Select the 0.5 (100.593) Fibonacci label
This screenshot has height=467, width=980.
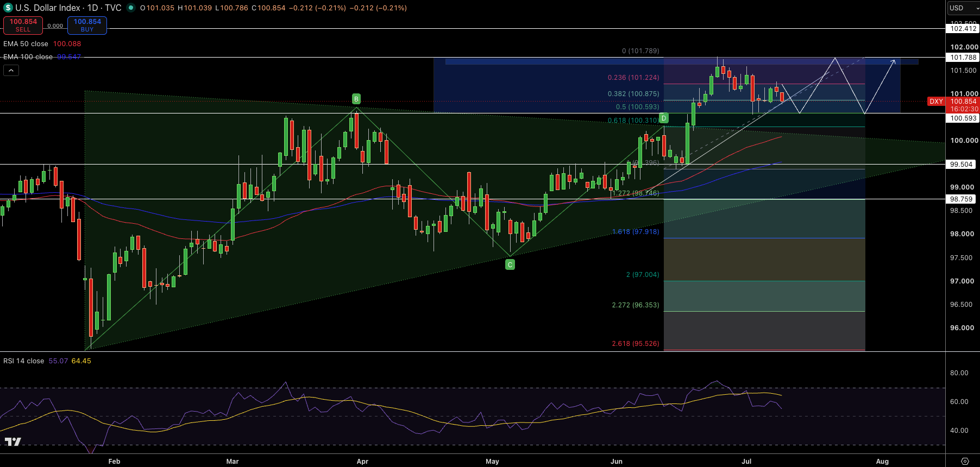(x=638, y=107)
